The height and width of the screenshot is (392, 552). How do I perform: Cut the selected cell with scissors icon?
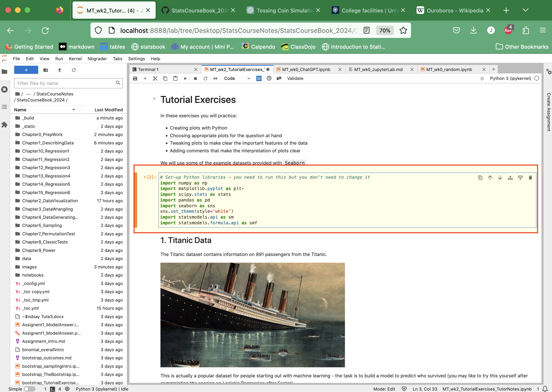tap(155, 78)
